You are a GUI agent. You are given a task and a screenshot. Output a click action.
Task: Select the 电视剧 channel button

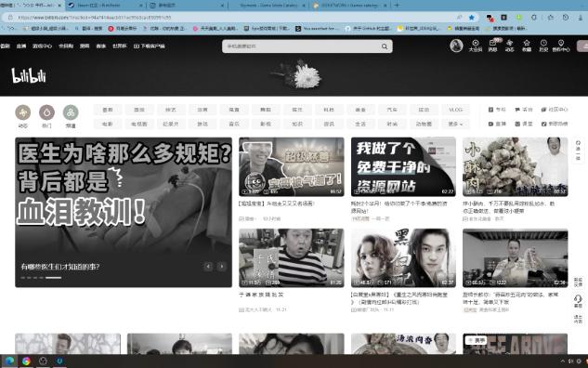point(139,124)
